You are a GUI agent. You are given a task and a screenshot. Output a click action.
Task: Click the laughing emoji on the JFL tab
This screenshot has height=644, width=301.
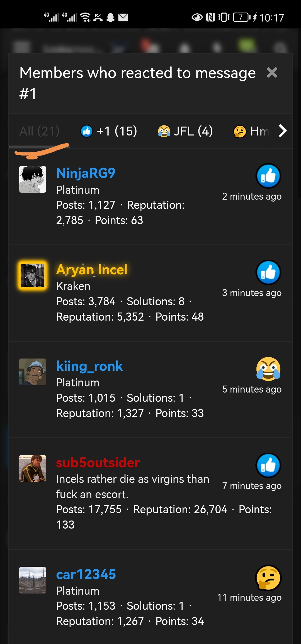pyautogui.click(x=164, y=131)
